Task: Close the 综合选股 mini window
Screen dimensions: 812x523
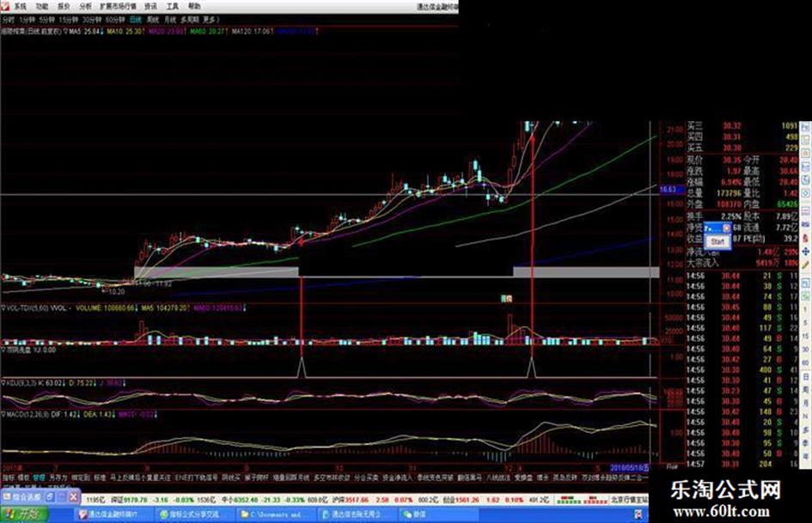Action: click(74, 497)
